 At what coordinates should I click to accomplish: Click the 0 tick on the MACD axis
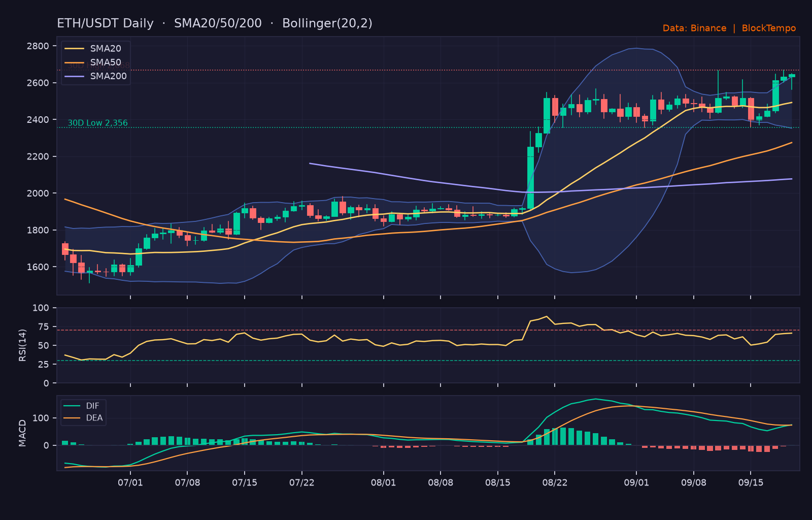(x=47, y=446)
